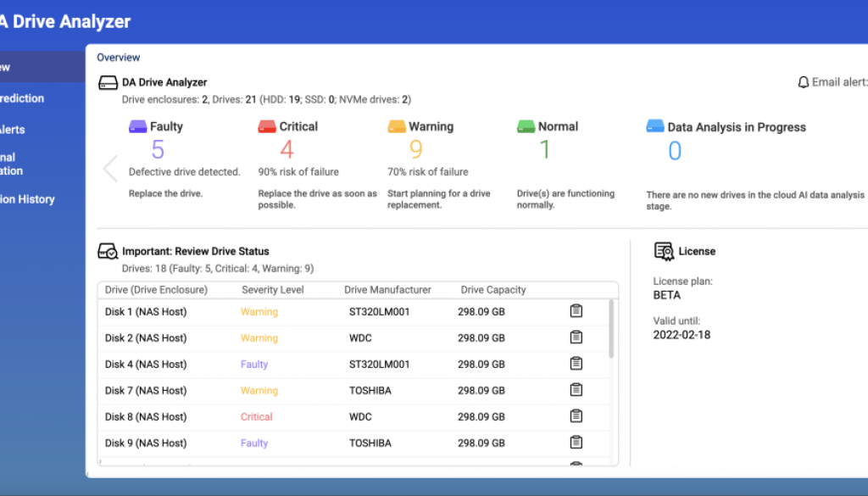Sort by Drive Manufacturer column header
This screenshot has height=496, width=868.
(x=387, y=290)
